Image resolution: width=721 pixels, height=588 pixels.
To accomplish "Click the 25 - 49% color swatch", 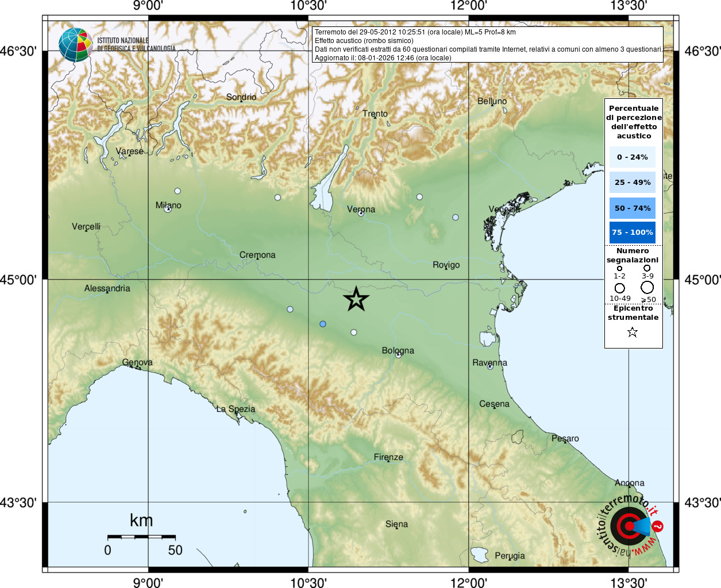I will (633, 182).
